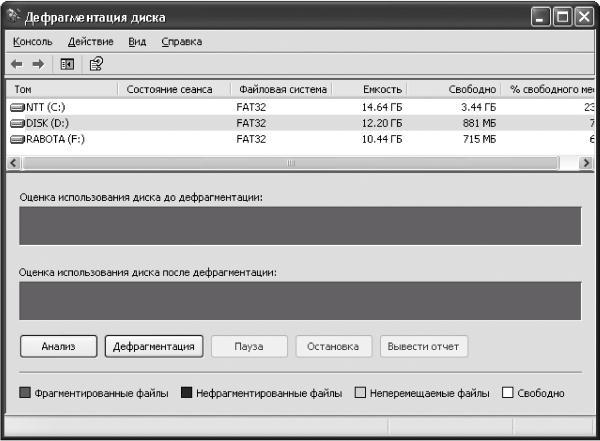Sort by the Файловая система column header
Viewport: 600px width, 441px height.
coord(281,90)
